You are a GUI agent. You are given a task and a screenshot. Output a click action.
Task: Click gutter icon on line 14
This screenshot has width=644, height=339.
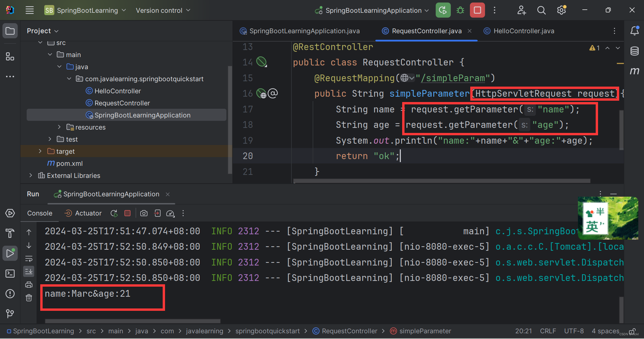pos(262,62)
